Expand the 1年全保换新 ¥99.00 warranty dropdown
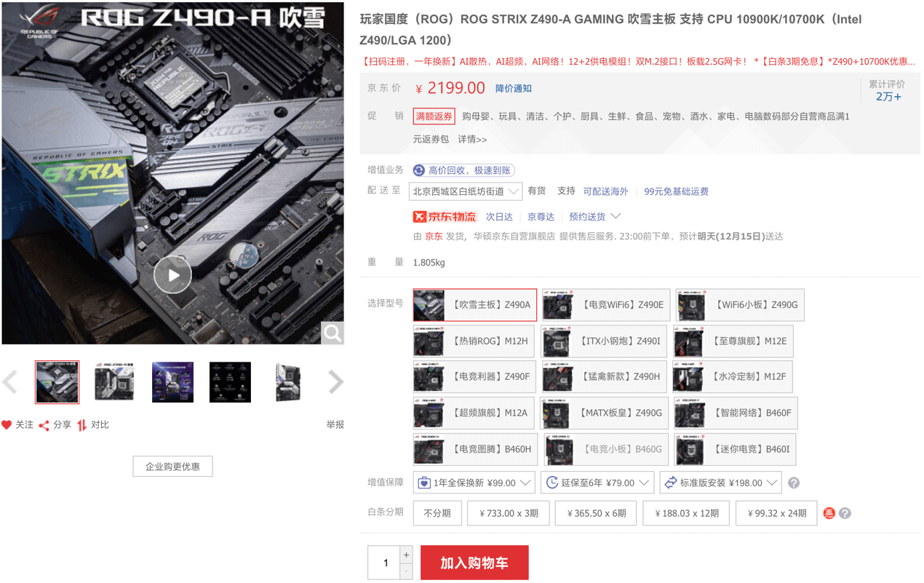Viewport: 924px width, 583px height. pos(474,483)
